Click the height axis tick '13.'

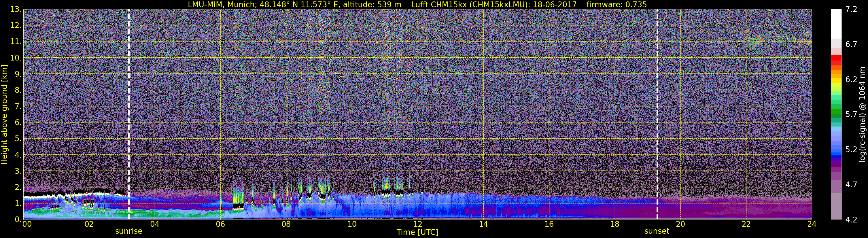(x=16, y=10)
